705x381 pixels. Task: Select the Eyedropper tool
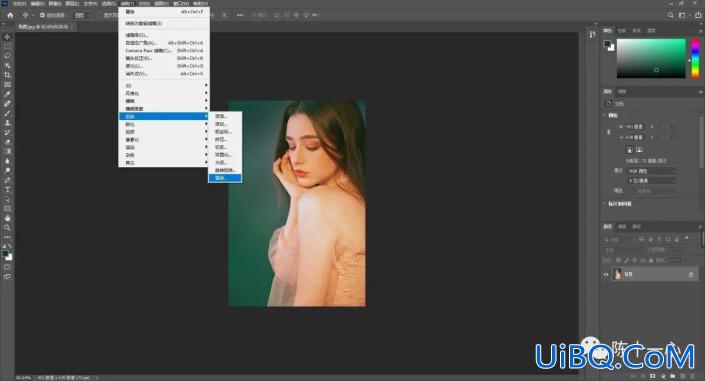(7, 94)
